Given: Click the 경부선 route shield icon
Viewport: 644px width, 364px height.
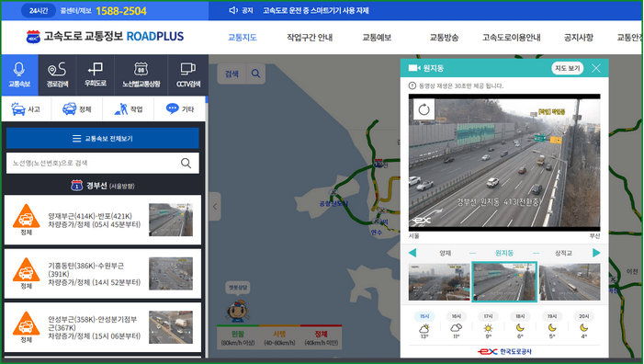Looking at the screenshot, I should coord(77,186).
